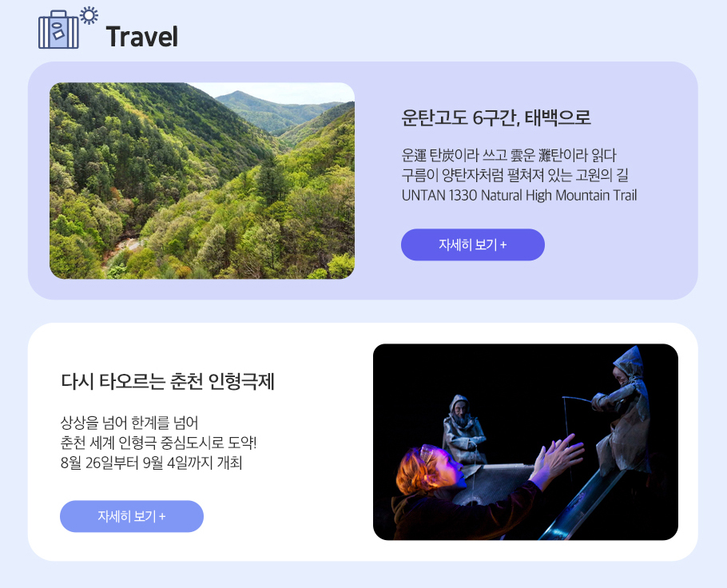Click the sun icon above the suitcase

89,15
